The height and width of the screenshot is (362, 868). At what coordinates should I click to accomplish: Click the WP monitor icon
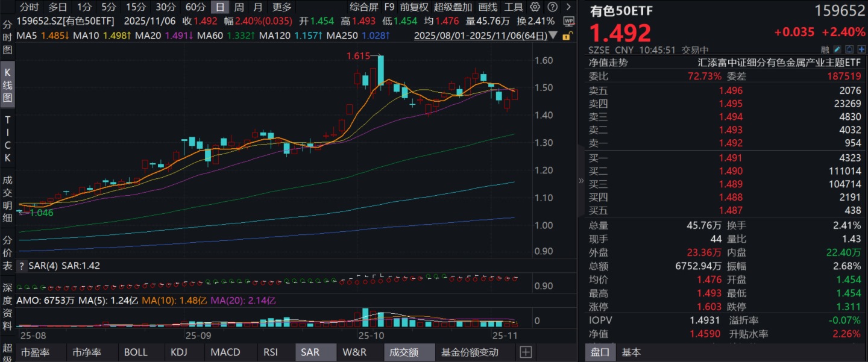pos(568,21)
